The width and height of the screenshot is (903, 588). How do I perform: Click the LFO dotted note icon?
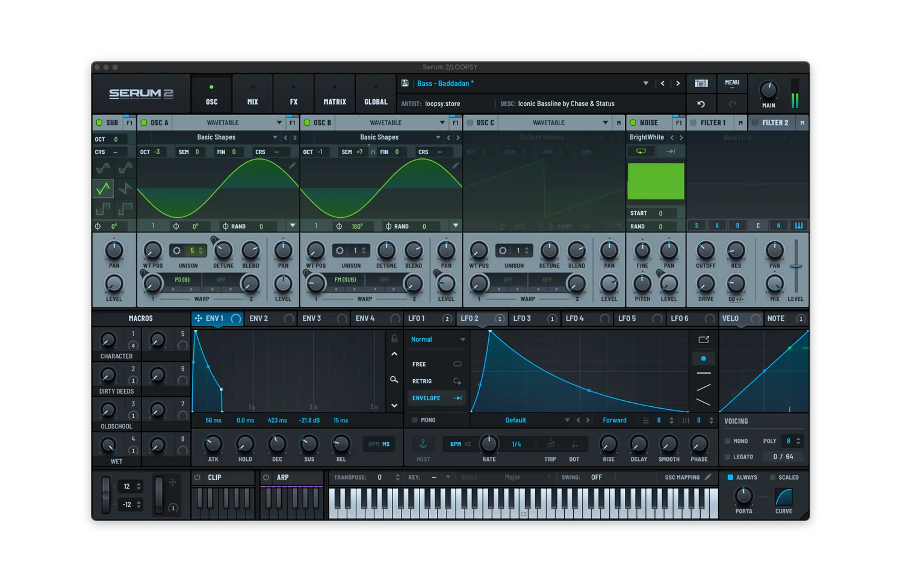click(x=574, y=445)
